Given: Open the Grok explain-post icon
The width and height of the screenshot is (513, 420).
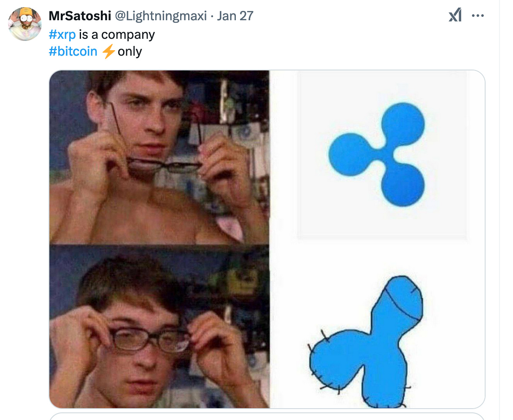Looking at the screenshot, I should pyautogui.click(x=455, y=16).
